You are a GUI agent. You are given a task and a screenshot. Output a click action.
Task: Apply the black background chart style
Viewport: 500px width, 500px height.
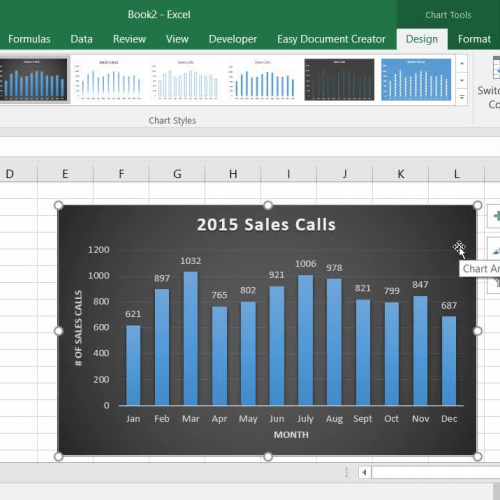(339, 80)
